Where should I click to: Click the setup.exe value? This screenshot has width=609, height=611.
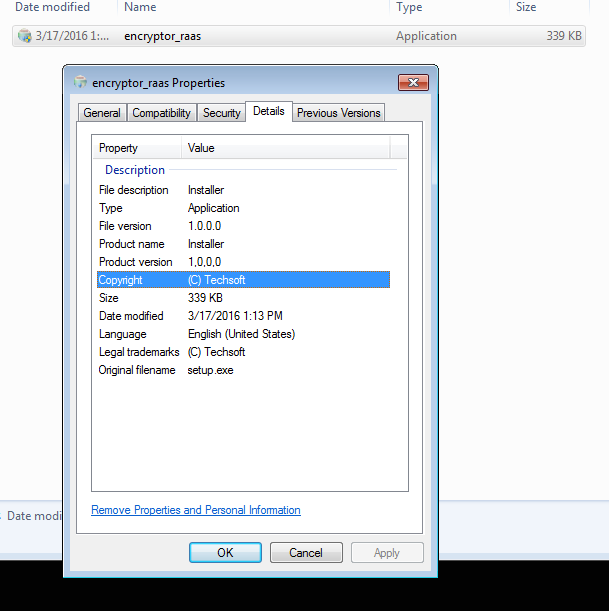tap(210, 370)
